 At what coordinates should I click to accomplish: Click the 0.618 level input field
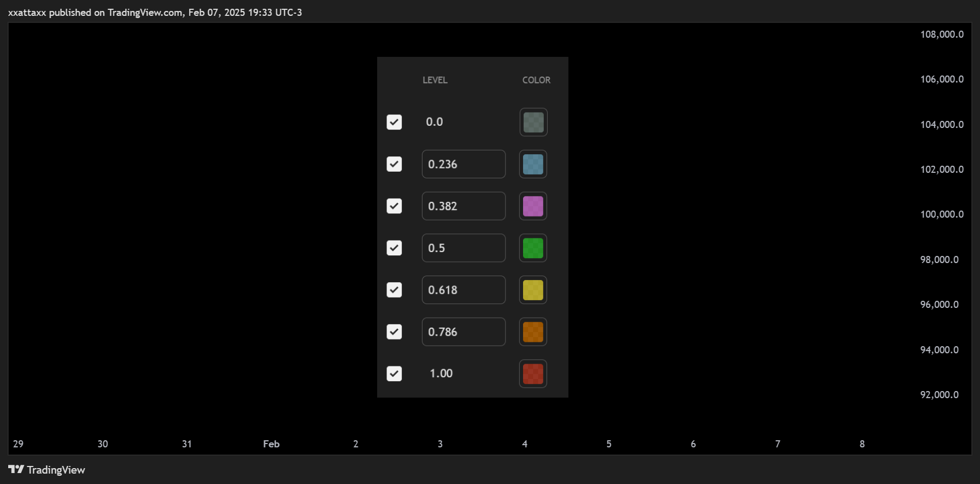coord(463,290)
